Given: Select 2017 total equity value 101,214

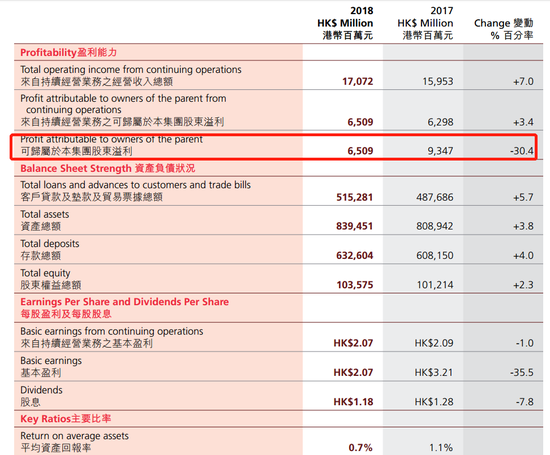Looking at the screenshot, I should [x=435, y=285].
